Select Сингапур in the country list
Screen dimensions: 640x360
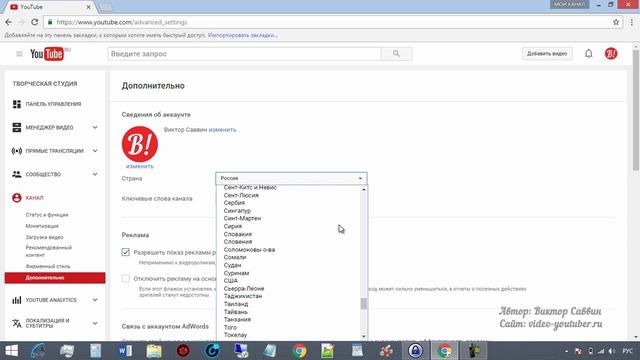(x=237, y=211)
